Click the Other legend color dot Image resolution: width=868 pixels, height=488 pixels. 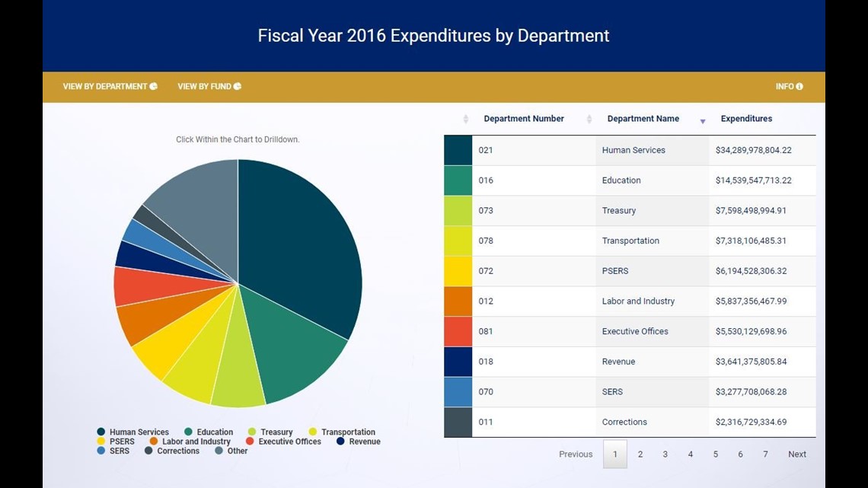coord(219,451)
